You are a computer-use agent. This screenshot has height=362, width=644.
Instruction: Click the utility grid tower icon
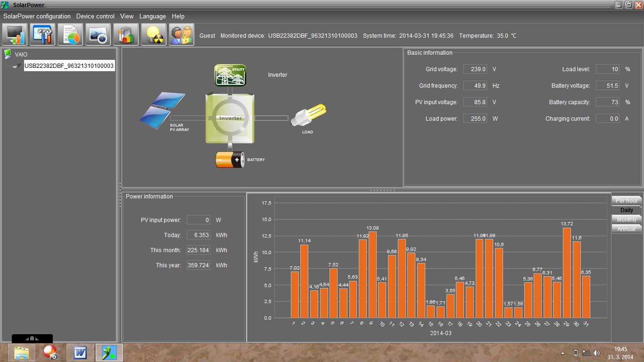click(230, 75)
